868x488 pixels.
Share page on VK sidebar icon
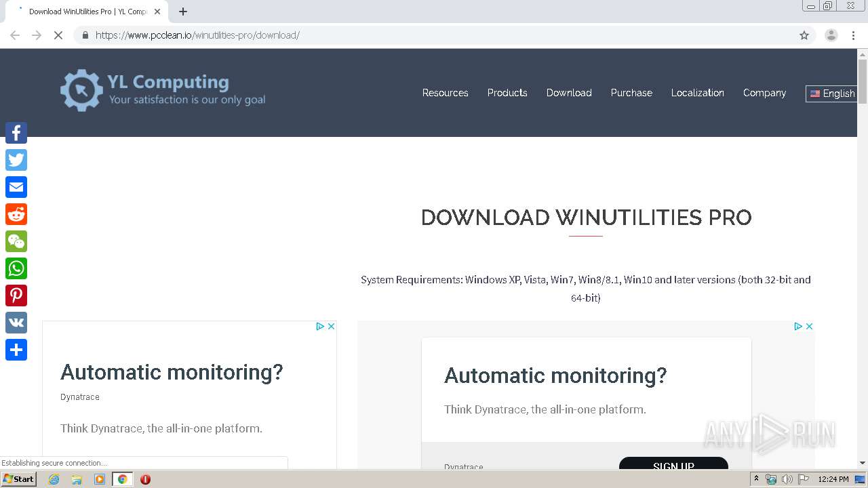tap(16, 323)
